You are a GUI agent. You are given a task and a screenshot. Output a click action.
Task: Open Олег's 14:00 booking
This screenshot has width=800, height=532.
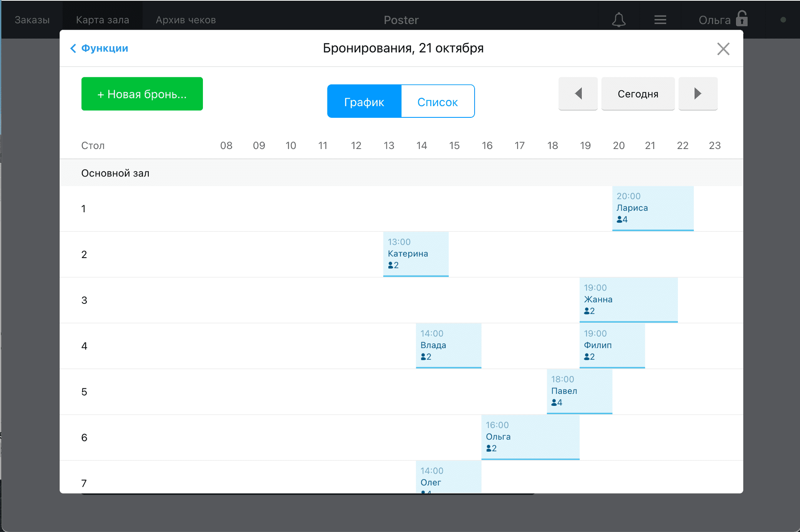(448, 477)
